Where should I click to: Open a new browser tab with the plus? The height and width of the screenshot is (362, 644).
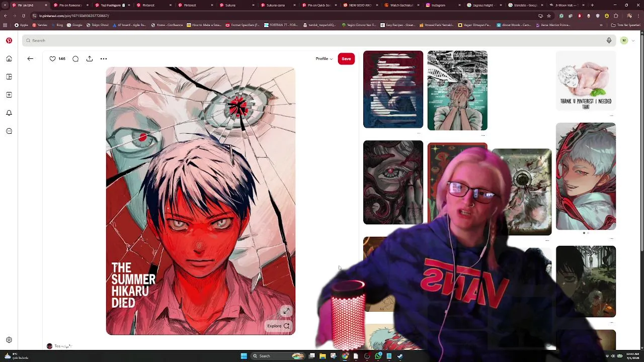pyautogui.click(x=592, y=5)
